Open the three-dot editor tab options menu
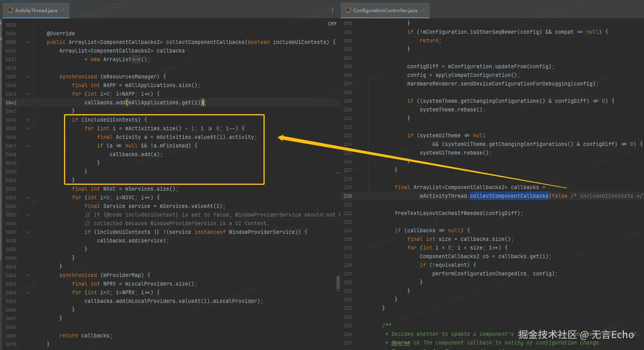644x350 pixels. [x=332, y=11]
